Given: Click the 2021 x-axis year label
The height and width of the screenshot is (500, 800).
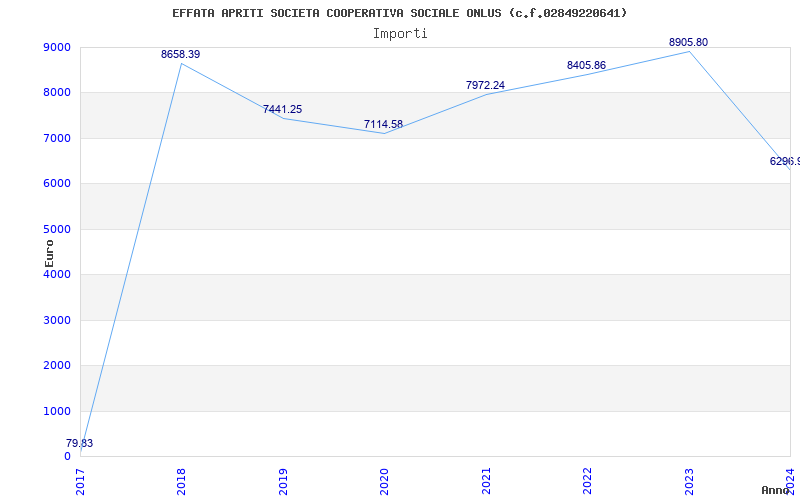Looking at the screenshot, I should pyautogui.click(x=486, y=481).
